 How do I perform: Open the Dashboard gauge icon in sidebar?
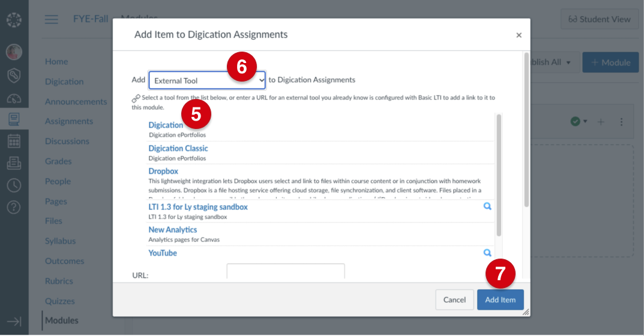(14, 98)
